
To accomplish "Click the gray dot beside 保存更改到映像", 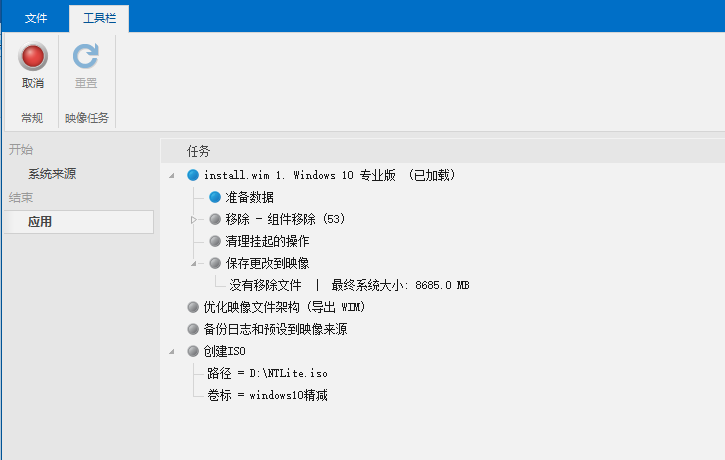I will (215, 263).
